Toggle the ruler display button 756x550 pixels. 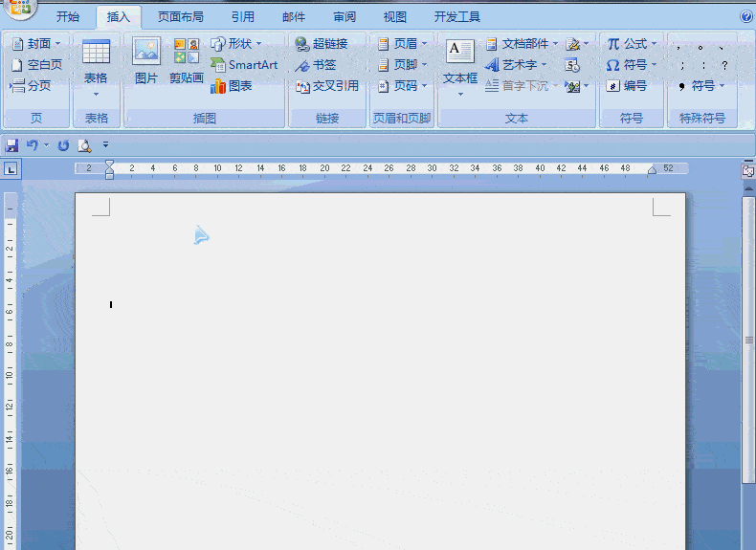[747, 170]
